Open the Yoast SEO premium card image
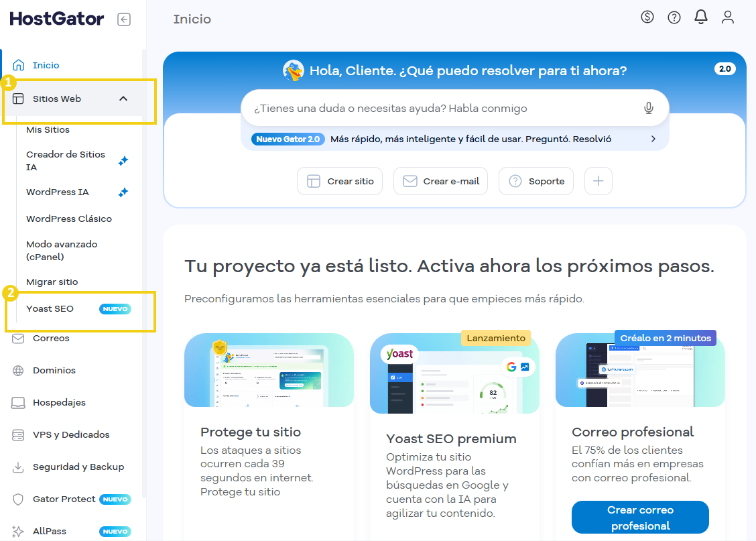The width and height of the screenshot is (756, 541). pyautogui.click(x=454, y=373)
